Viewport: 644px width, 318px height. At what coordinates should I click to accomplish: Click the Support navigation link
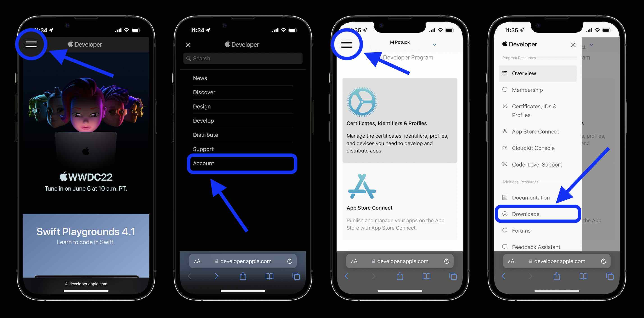(203, 149)
